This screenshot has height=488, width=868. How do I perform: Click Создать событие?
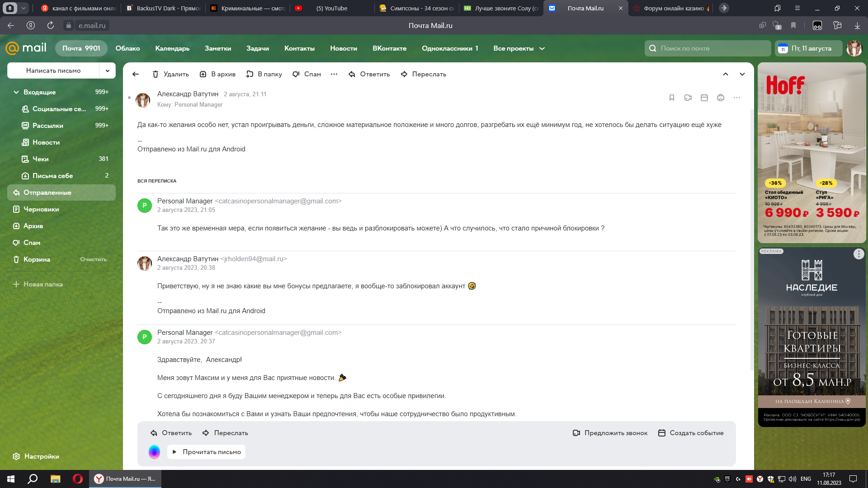click(x=691, y=433)
